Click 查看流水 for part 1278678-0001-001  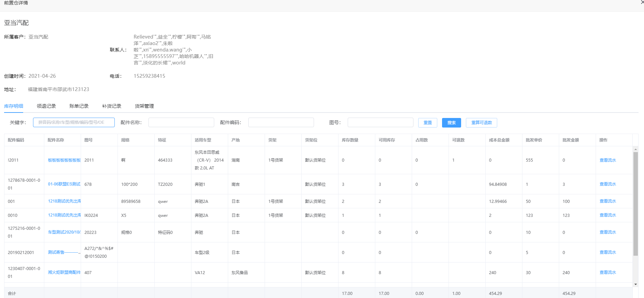(608, 184)
